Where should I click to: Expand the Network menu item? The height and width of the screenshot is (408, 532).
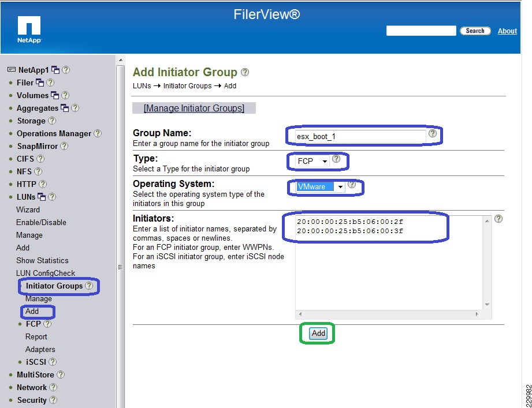click(x=32, y=387)
